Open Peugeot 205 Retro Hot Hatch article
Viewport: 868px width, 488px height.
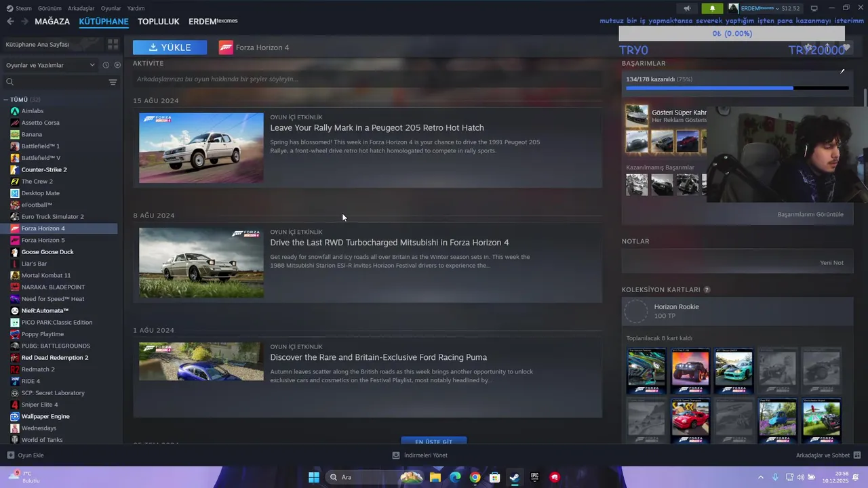377,127
